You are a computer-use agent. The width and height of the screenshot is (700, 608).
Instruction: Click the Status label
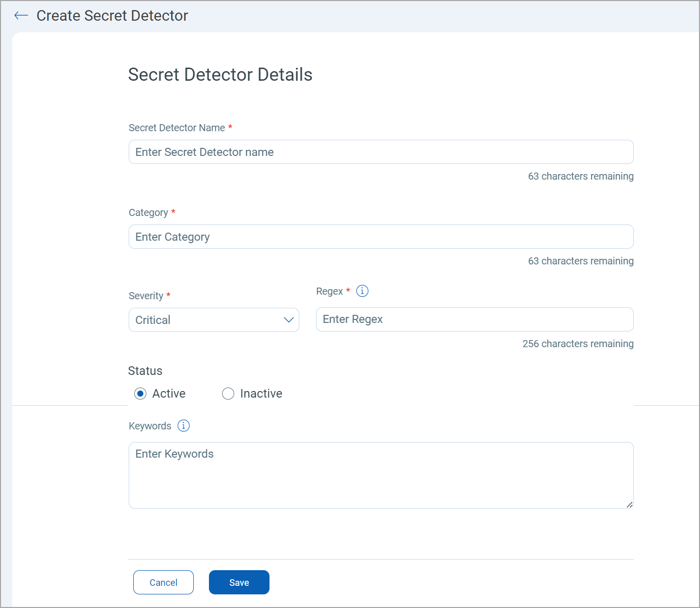[145, 371]
